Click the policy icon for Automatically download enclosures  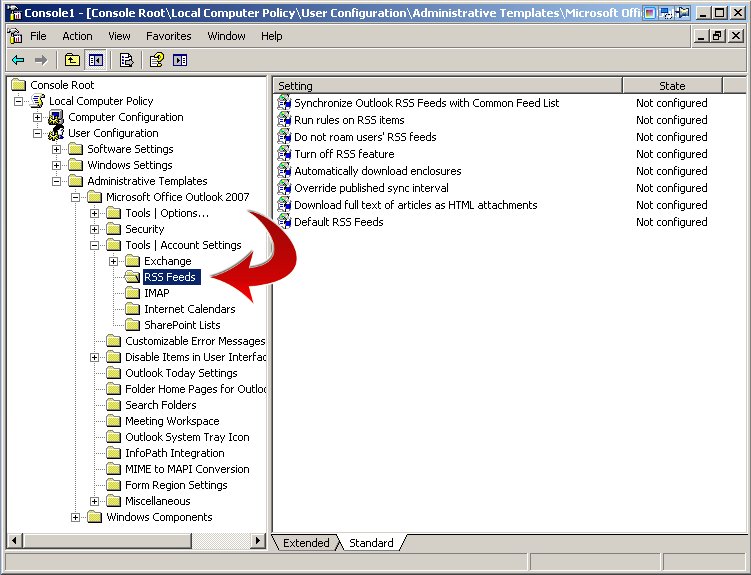coord(284,171)
